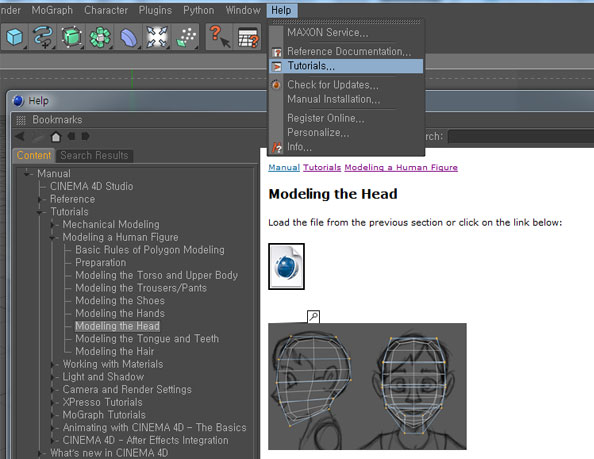The image size is (594, 459).
Task: Follow the Modeling a Human Figure breadcrumb link
Action: tap(401, 167)
